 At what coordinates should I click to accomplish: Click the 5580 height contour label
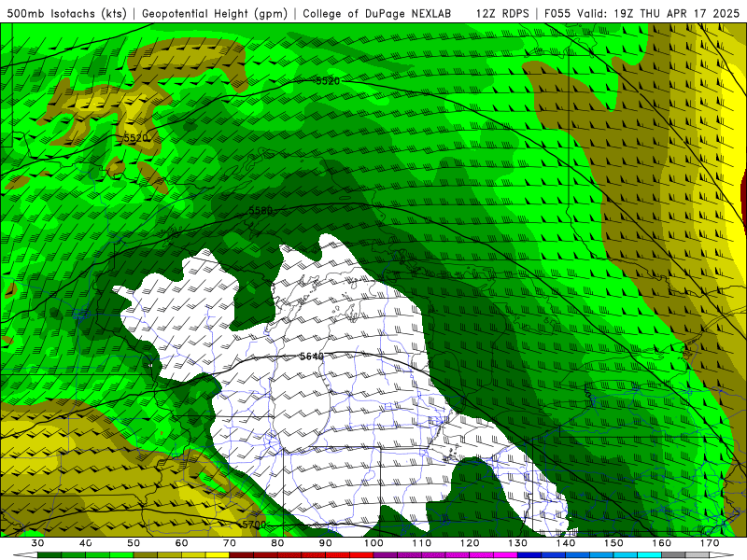click(x=261, y=210)
